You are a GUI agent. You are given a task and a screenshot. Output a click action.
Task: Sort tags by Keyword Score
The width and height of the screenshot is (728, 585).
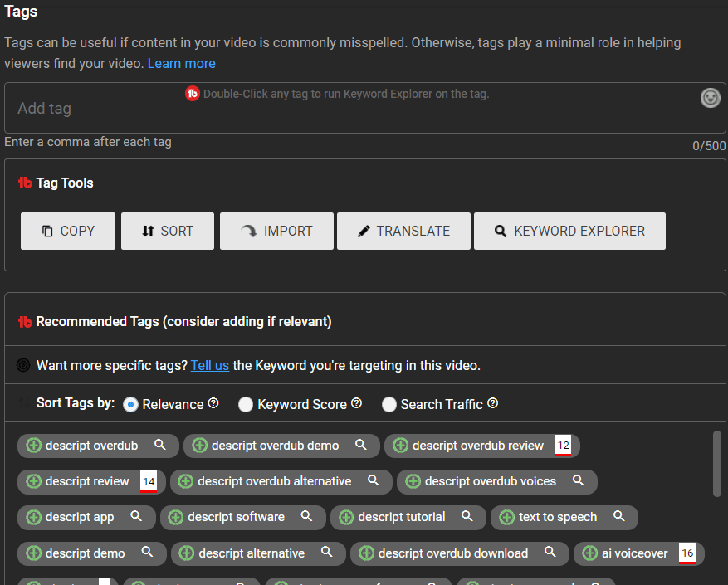(x=245, y=404)
